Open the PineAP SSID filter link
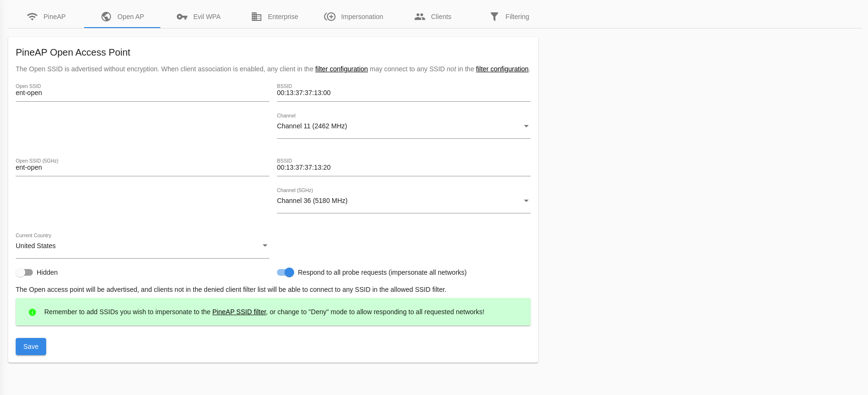 click(239, 312)
